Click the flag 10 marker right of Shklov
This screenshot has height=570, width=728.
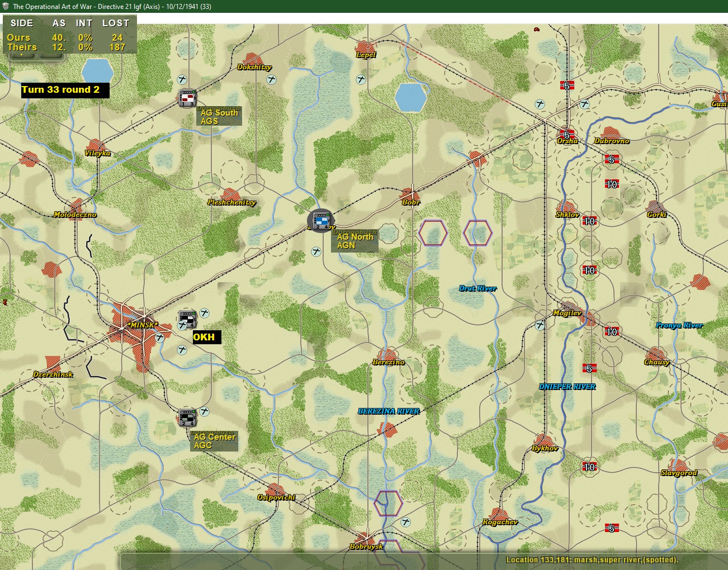[589, 221]
